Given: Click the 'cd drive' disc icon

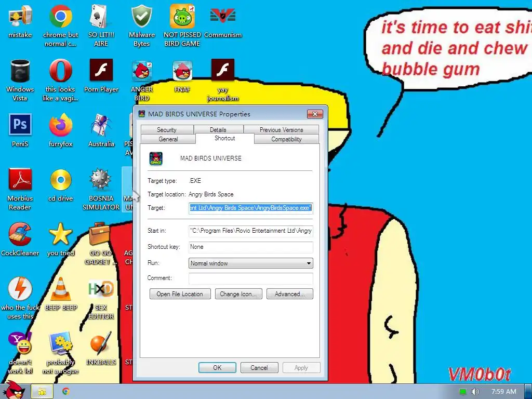Looking at the screenshot, I should (60, 185).
